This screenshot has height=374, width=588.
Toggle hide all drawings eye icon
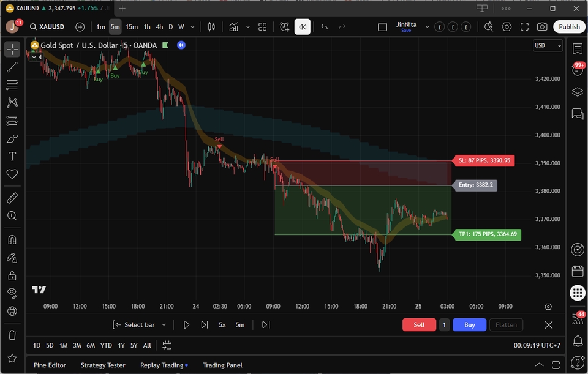pyautogui.click(x=12, y=293)
